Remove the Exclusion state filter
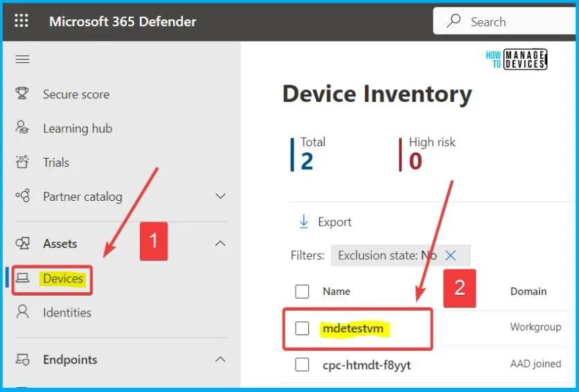579x392 pixels. [x=450, y=255]
